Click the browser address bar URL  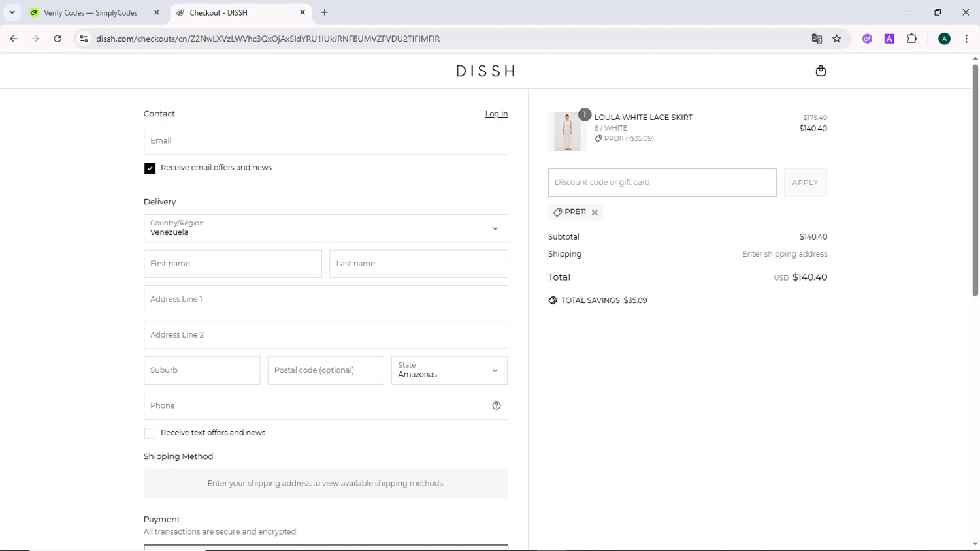pyautogui.click(x=268, y=39)
